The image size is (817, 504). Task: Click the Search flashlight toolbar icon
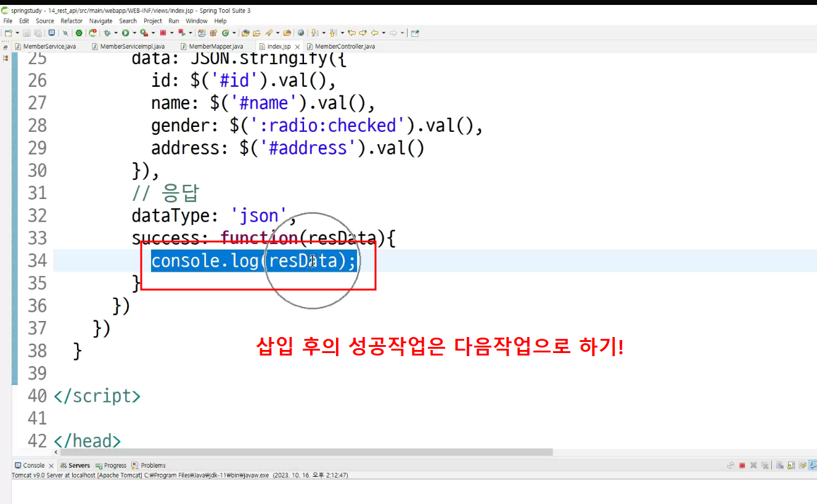(x=269, y=33)
